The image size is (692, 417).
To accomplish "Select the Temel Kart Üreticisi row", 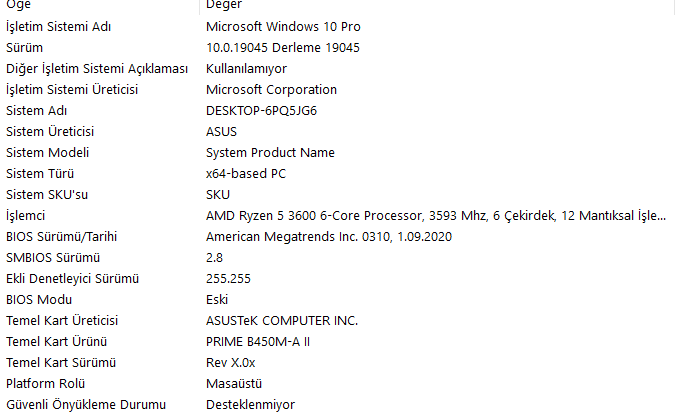I will pyautogui.click(x=340, y=321).
